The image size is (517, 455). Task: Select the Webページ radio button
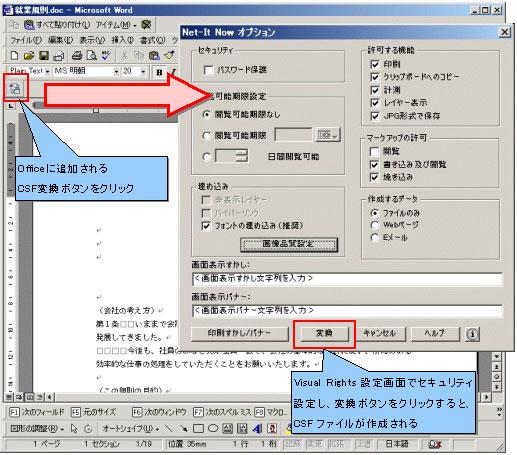pyautogui.click(x=375, y=225)
